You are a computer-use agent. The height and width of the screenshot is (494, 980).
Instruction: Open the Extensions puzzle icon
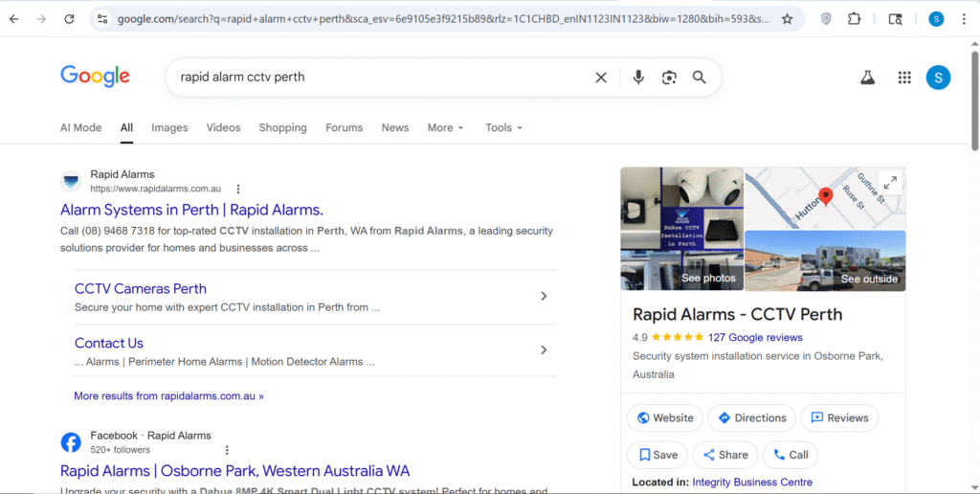pos(855,19)
